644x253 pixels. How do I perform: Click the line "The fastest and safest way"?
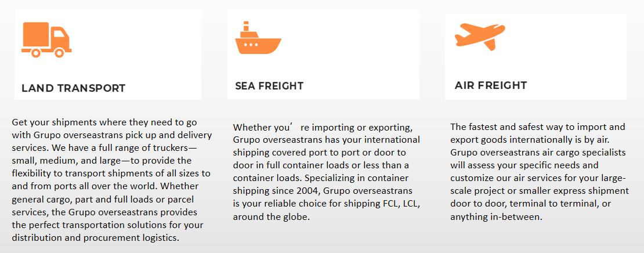click(537, 127)
